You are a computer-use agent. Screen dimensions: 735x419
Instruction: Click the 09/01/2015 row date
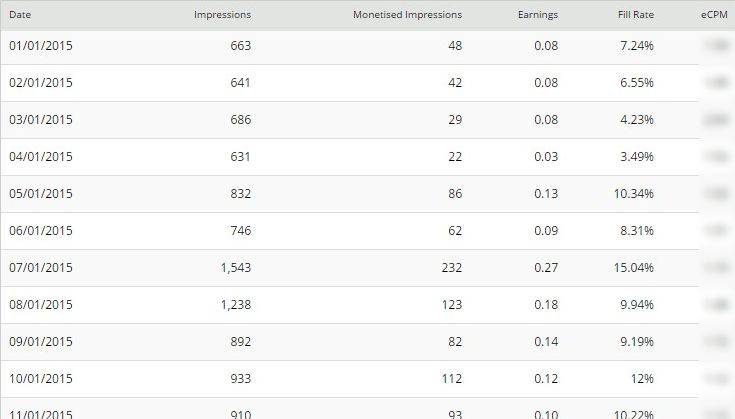point(41,342)
